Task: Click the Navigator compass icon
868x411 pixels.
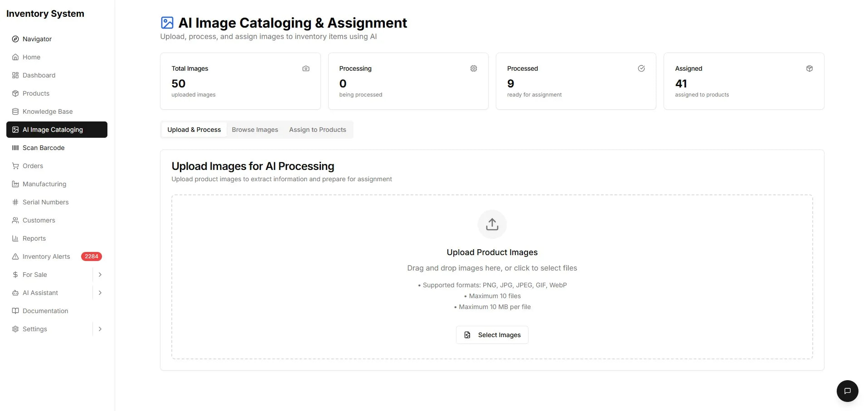Action: click(x=15, y=39)
